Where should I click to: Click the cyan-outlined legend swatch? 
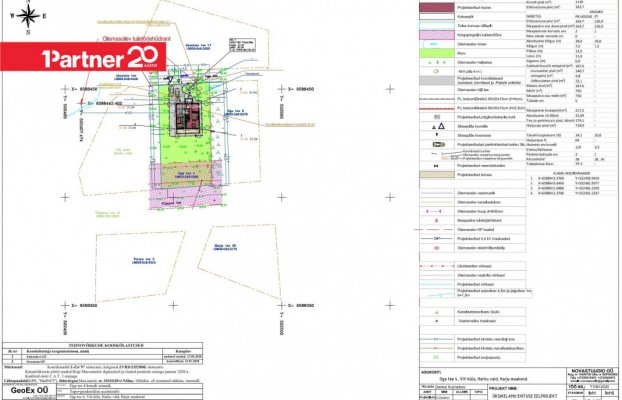[x=437, y=26]
